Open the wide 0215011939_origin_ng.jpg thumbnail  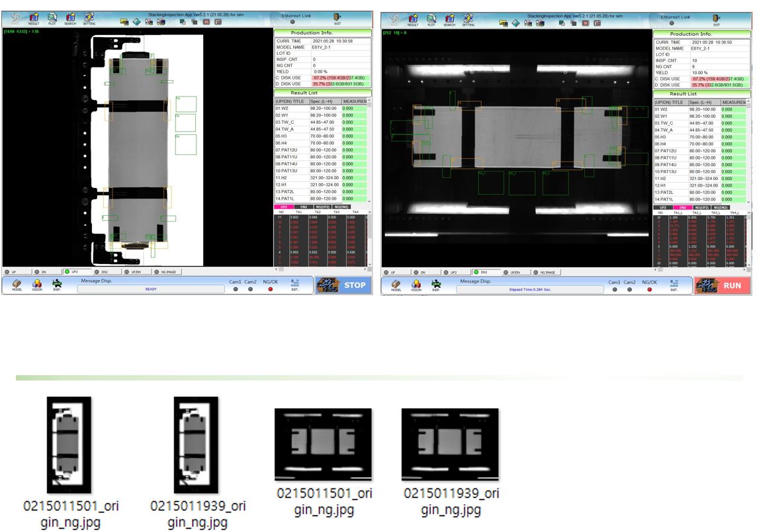450,444
